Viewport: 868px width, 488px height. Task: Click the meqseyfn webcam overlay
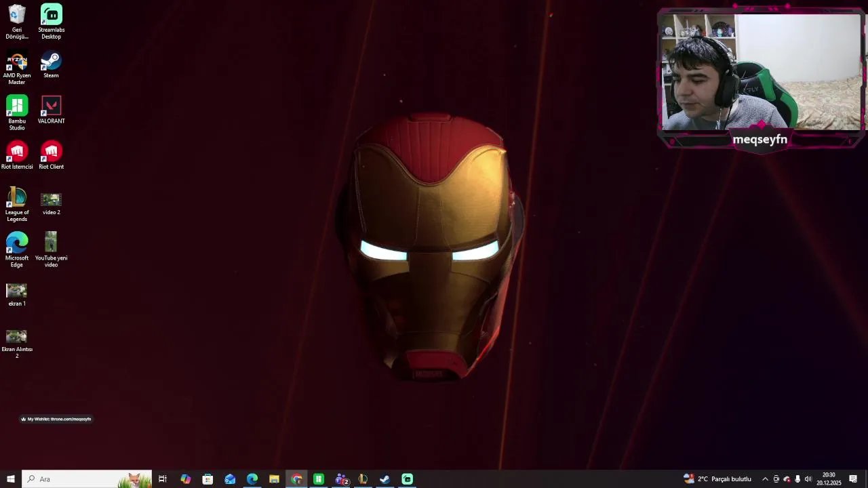[760, 78]
